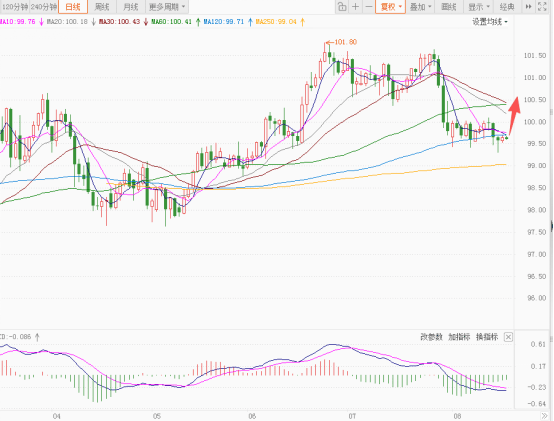Click the bottom-right double chevron icon
Image resolution: width=554 pixels, height=421 pixels.
click(544, 416)
